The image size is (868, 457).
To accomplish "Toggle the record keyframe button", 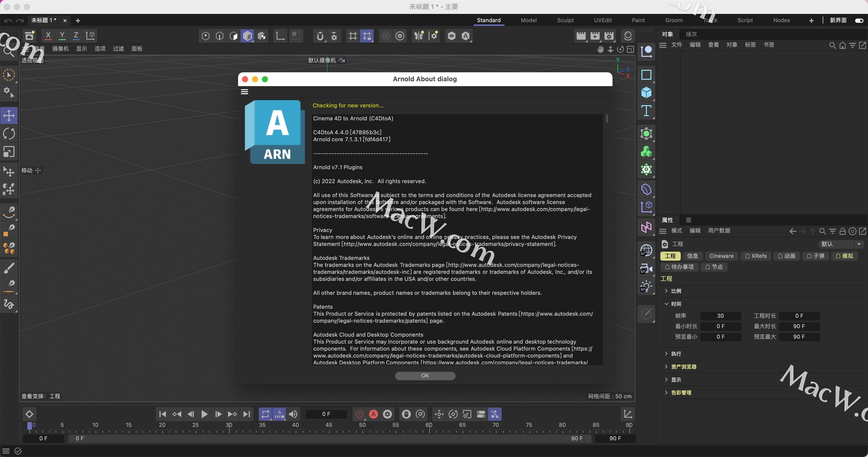I will click(x=359, y=414).
